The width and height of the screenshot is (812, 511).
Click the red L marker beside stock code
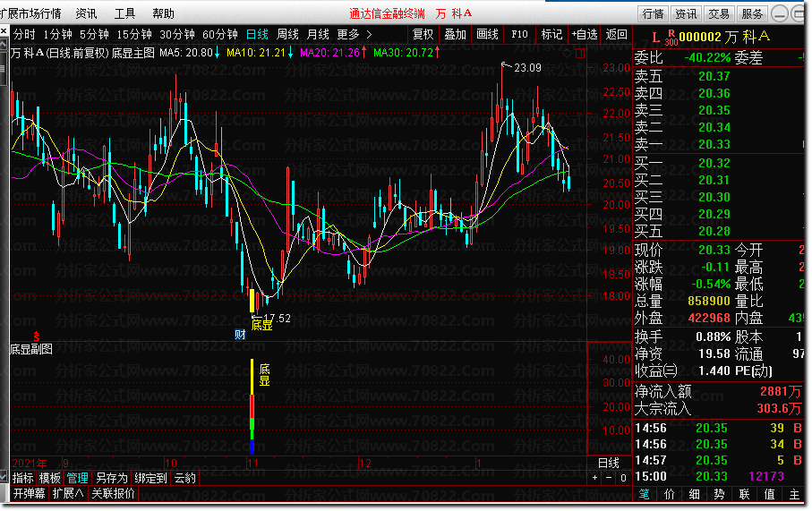click(655, 38)
